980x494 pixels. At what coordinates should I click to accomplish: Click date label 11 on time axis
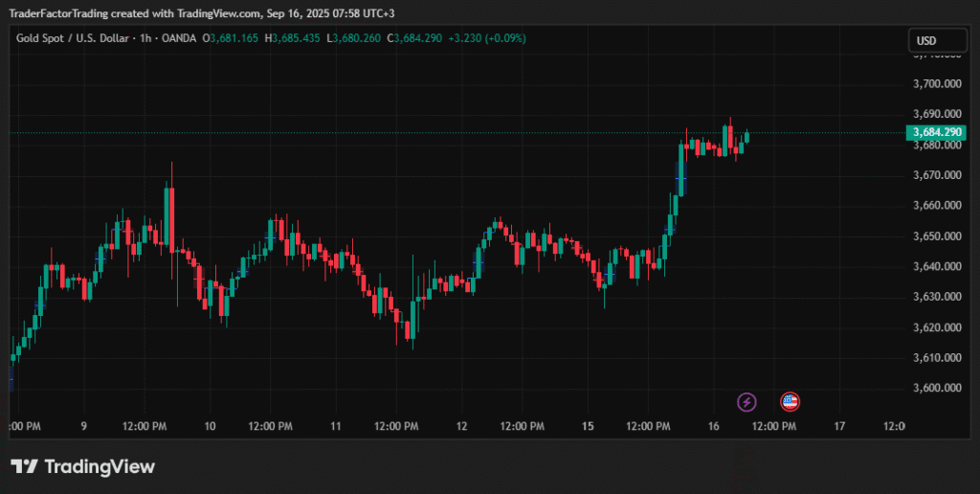point(336,426)
